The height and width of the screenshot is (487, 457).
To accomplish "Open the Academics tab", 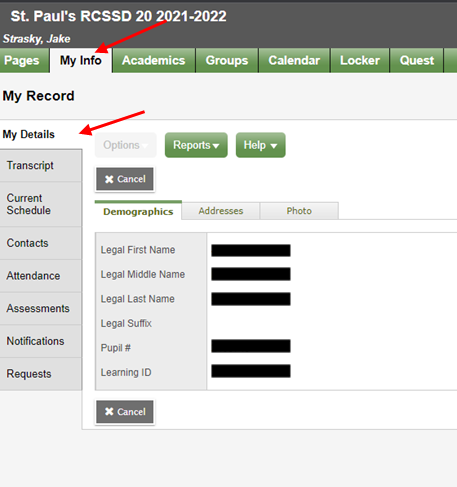I will pyautogui.click(x=154, y=60).
